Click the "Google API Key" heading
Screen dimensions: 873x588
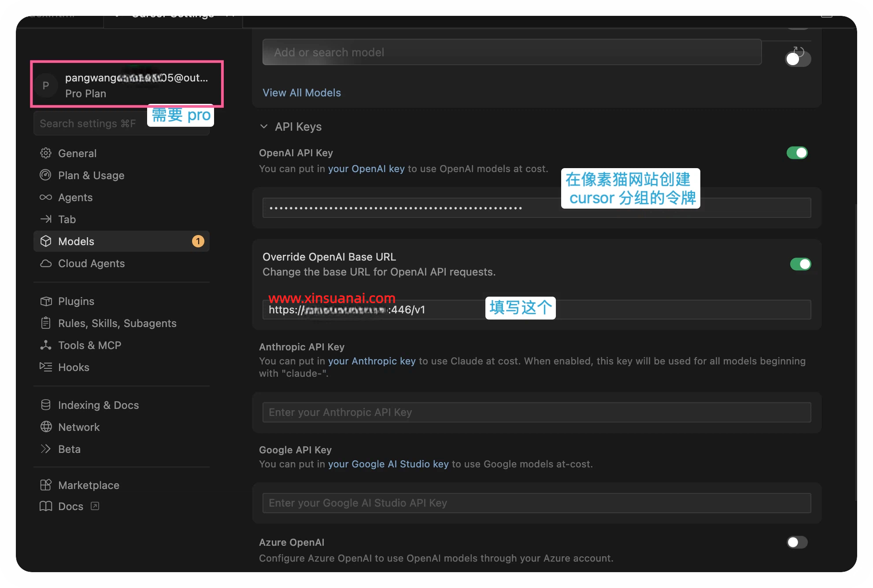[x=296, y=450]
